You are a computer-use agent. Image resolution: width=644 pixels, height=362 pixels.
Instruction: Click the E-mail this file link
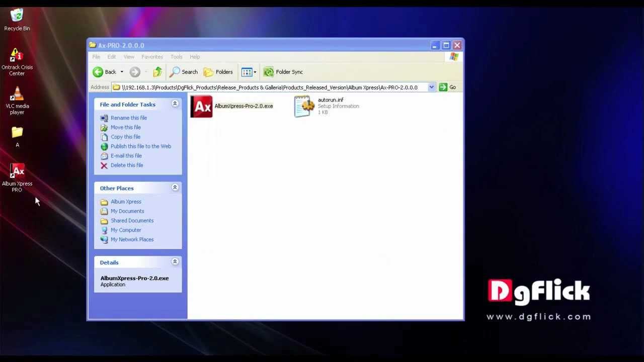pyautogui.click(x=126, y=156)
